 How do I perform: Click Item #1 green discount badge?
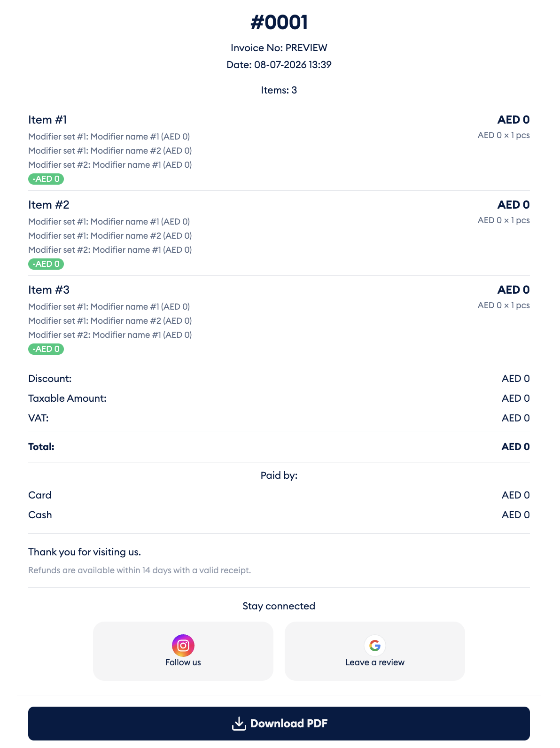(46, 179)
